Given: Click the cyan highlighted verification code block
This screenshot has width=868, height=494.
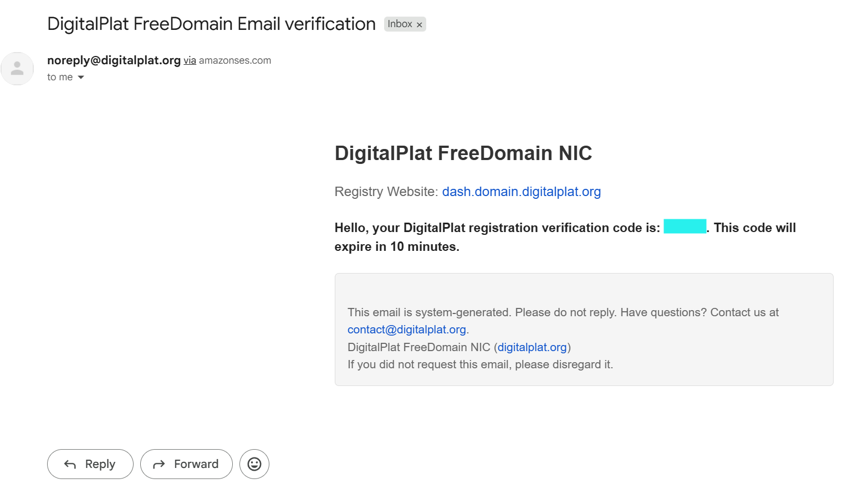Looking at the screenshot, I should click(685, 227).
